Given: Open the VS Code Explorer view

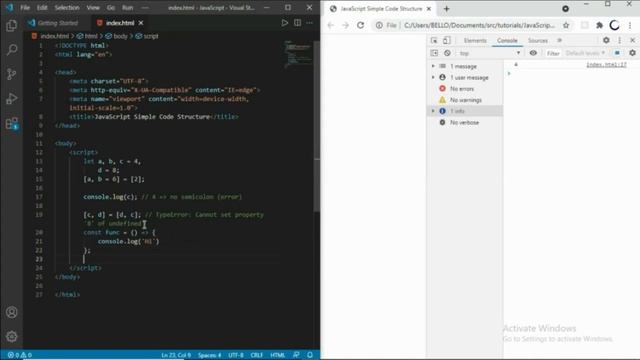Looking at the screenshot, I should pos(11,25).
